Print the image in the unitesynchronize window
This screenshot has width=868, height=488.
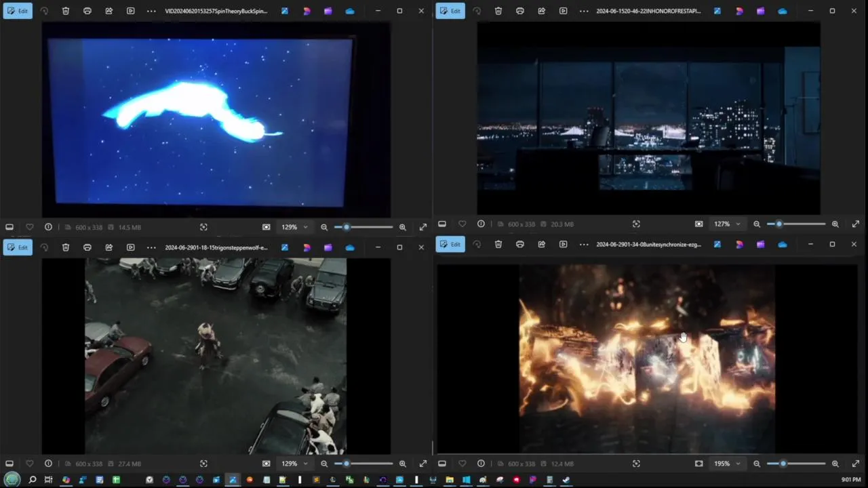point(520,244)
